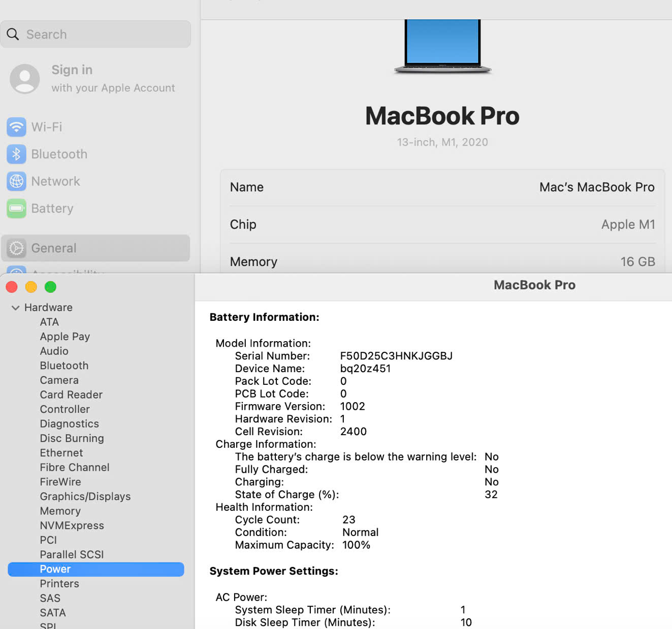Click the search magnifying glass icon

[13, 35]
